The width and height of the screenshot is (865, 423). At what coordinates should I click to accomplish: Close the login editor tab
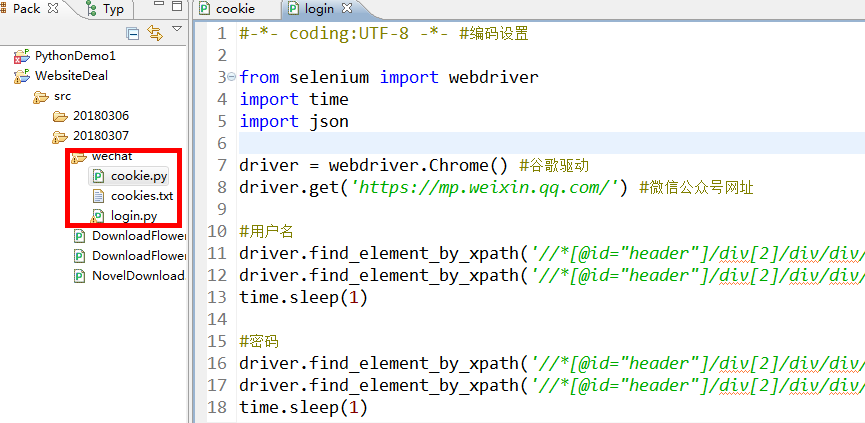tap(346, 8)
